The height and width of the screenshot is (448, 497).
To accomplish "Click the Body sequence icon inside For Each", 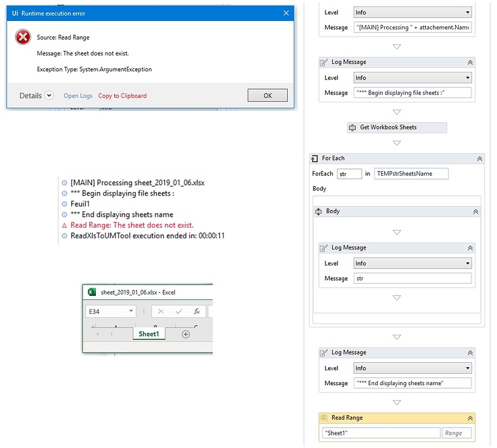I will point(319,211).
